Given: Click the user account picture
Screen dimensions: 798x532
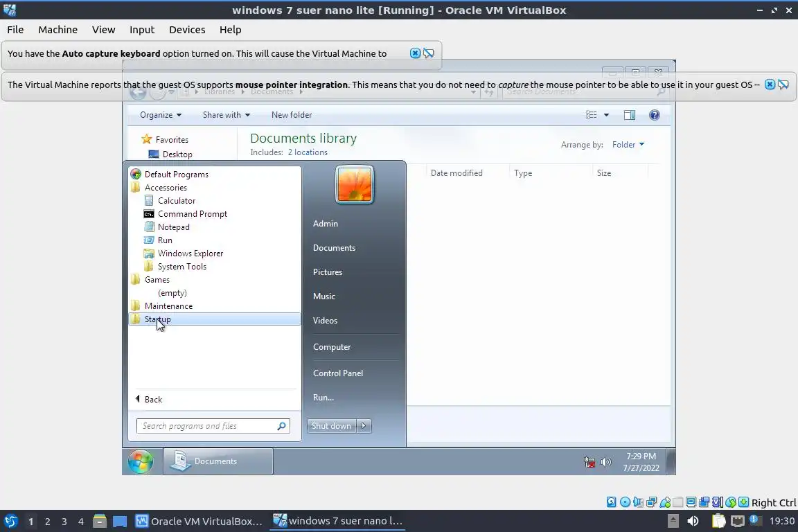Looking at the screenshot, I should [355, 185].
